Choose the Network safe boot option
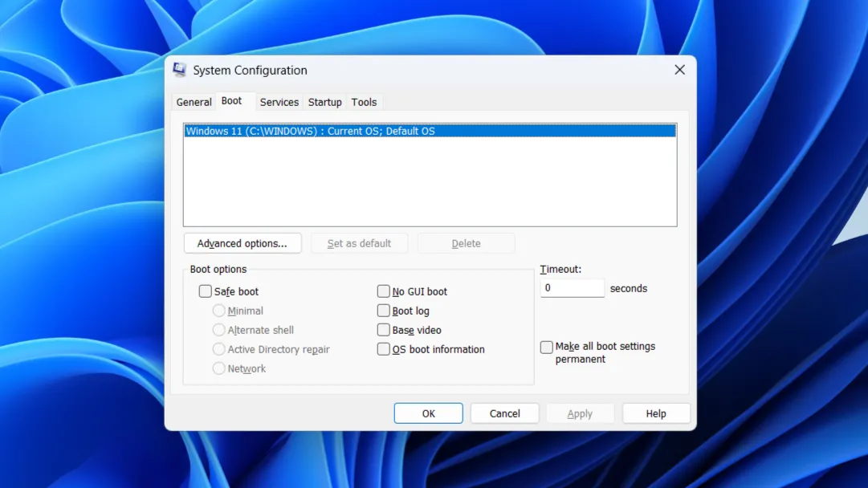Screen dimensions: 868x488 (218, 368)
